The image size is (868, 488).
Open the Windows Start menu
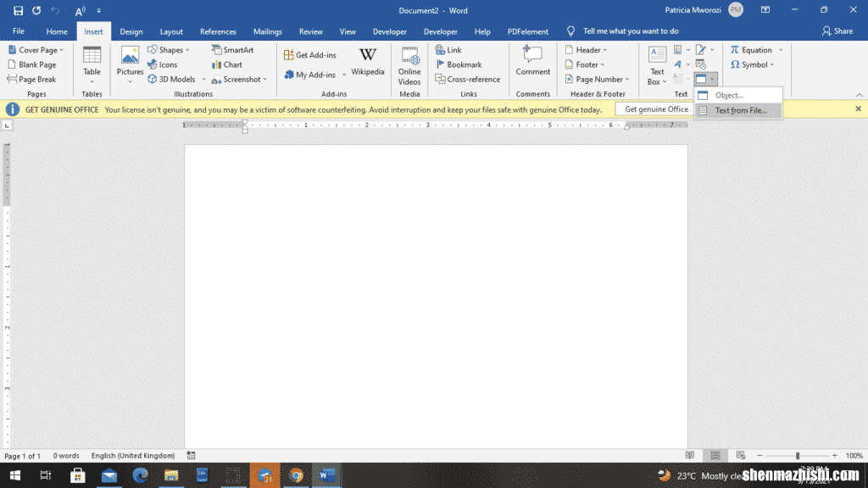tap(15, 475)
